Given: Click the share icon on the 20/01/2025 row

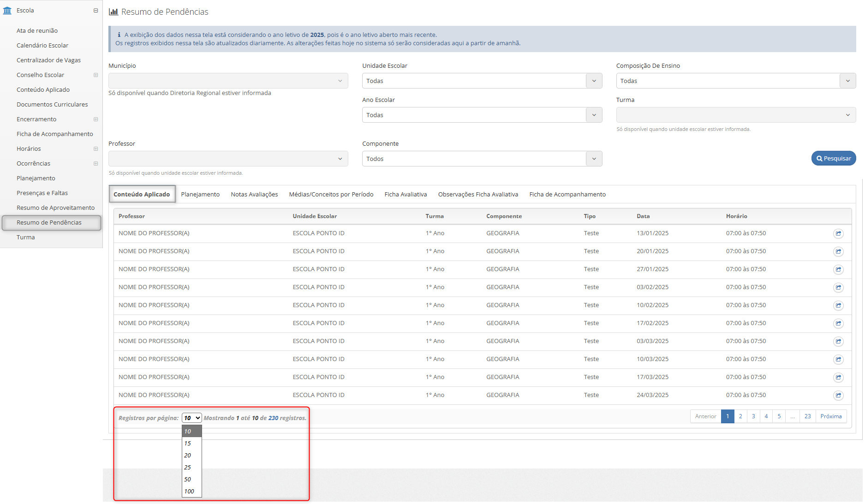Looking at the screenshot, I should (x=838, y=251).
